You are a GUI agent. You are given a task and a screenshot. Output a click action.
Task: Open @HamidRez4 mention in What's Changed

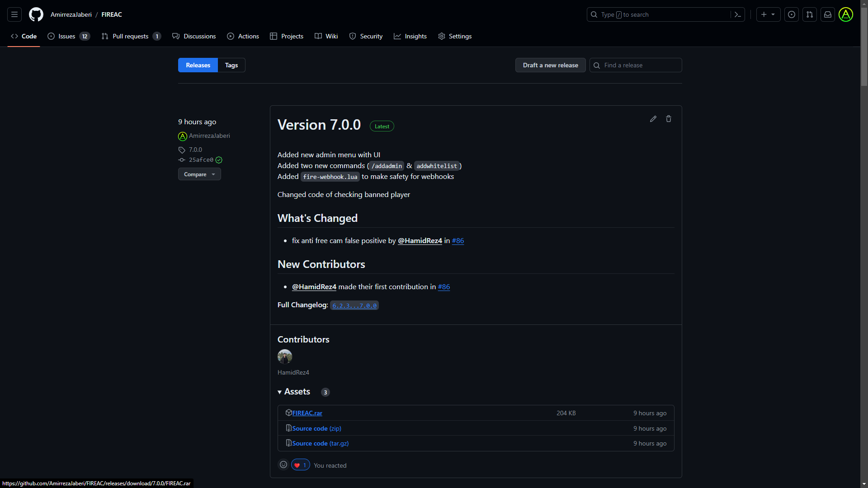pos(420,241)
